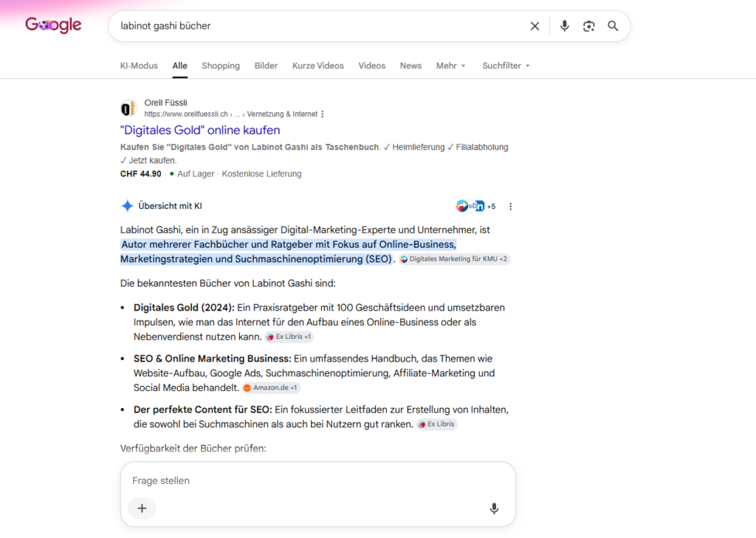
Task: Click the 'Auf Lager' availability text
Action: pos(195,173)
